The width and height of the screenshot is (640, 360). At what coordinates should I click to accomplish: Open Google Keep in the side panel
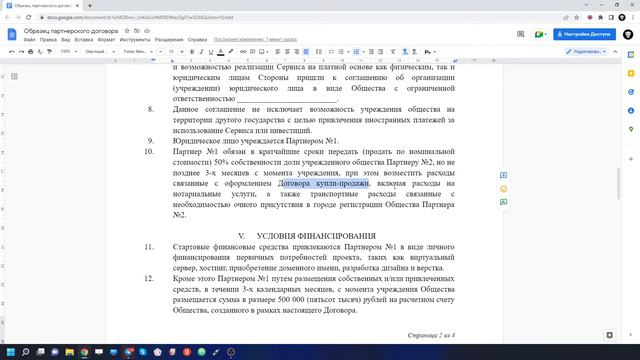(x=631, y=73)
